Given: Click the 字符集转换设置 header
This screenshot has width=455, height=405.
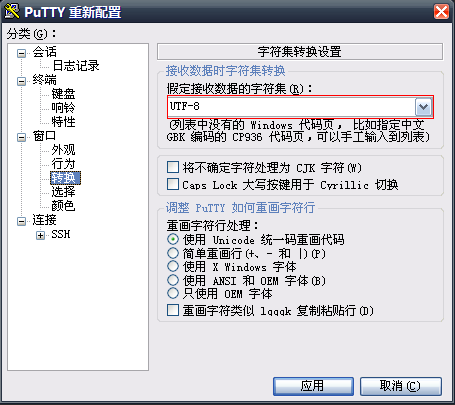Looking at the screenshot, I should [300, 52].
